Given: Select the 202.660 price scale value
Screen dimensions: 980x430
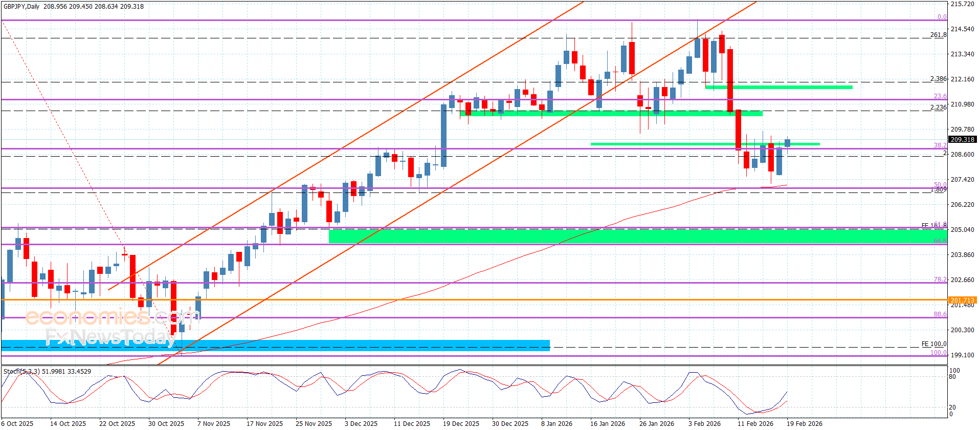Looking at the screenshot, I should (x=962, y=280).
